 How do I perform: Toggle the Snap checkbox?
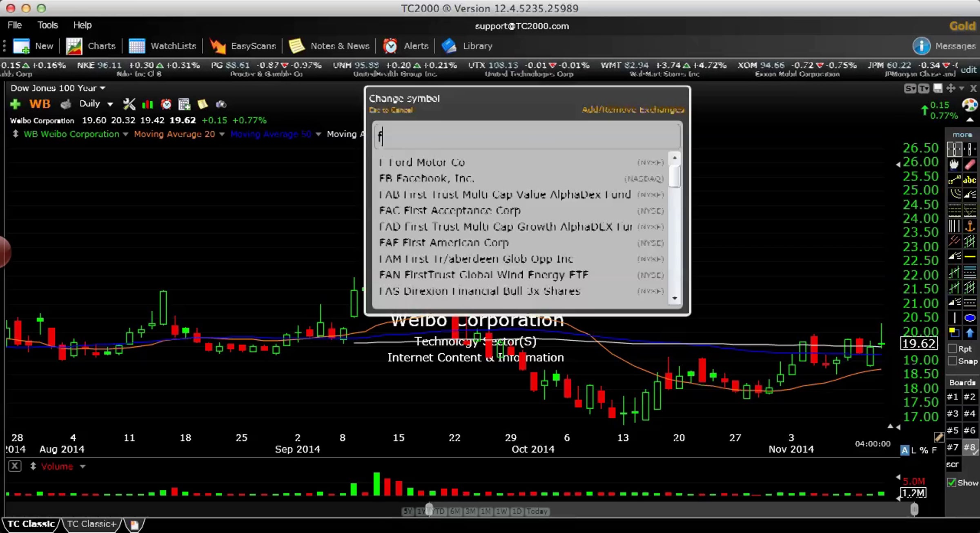(x=953, y=361)
